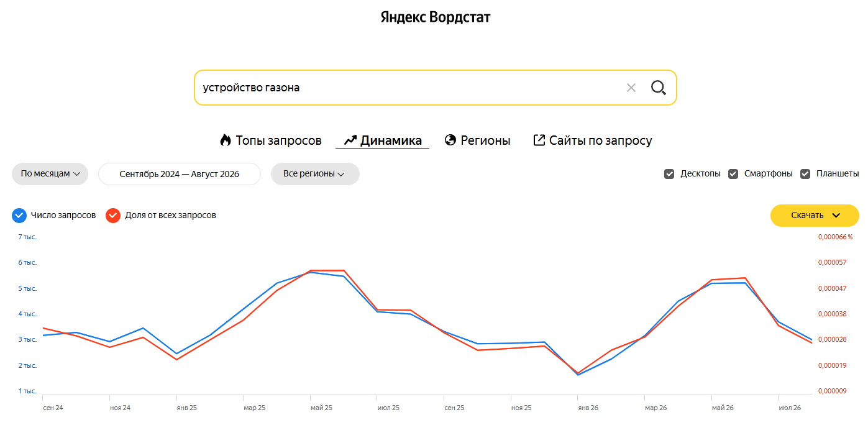Viewport: 868px width, 425px height.
Task: Click the 3 тыс. left axis value
Action: tap(27, 340)
